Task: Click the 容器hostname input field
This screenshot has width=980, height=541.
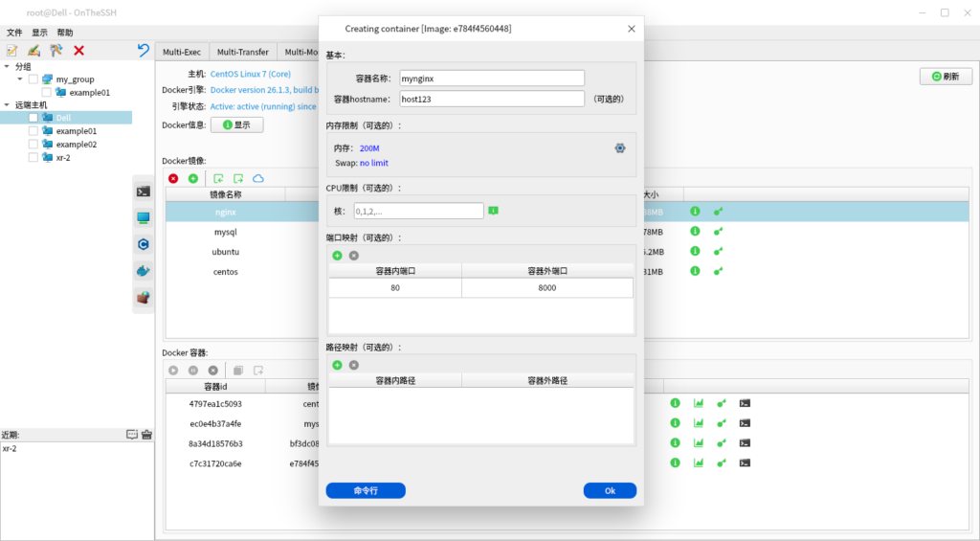Action: click(492, 99)
